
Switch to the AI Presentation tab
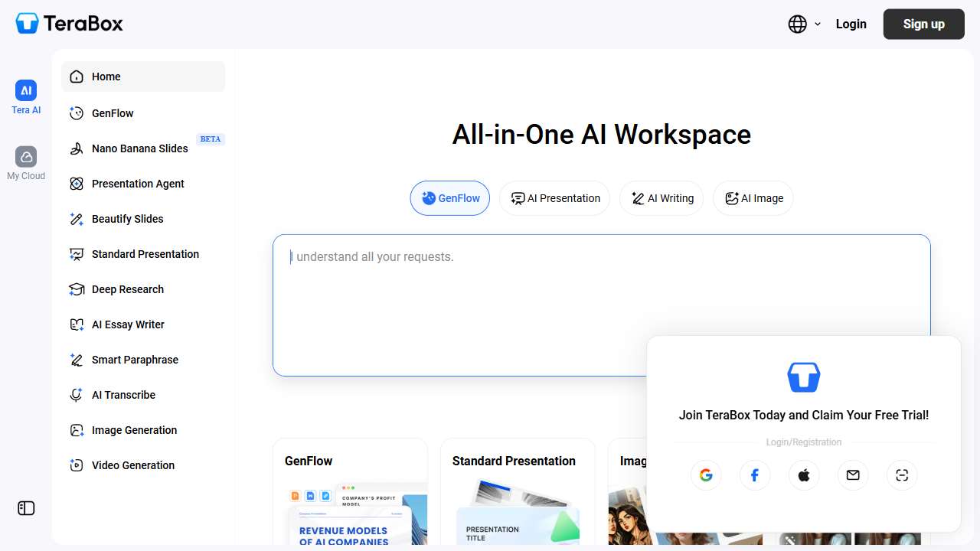[554, 198]
